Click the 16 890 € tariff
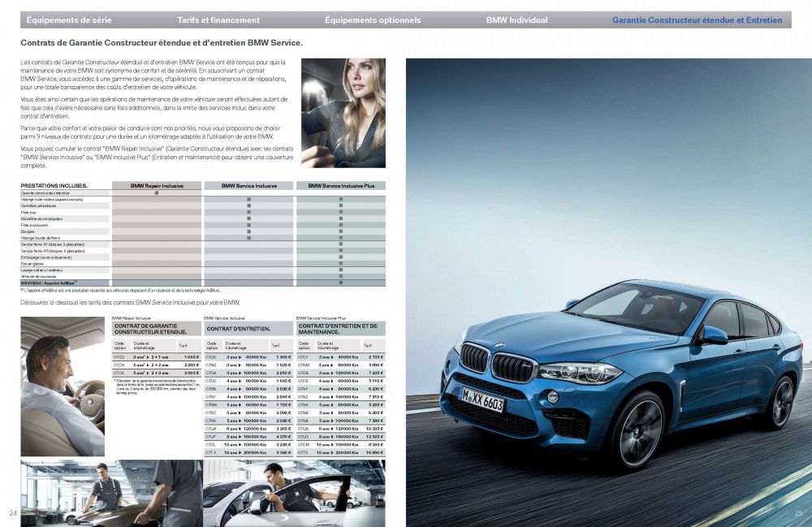Image resolution: width=812 pixels, height=527 pixels. 375,452
